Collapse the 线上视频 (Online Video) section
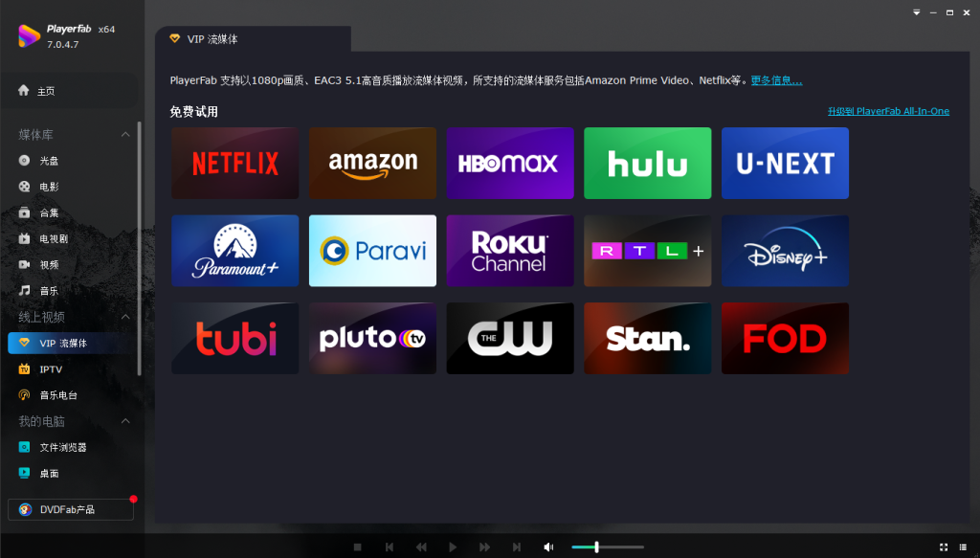 pyautogui.click(x=124, y=317)
